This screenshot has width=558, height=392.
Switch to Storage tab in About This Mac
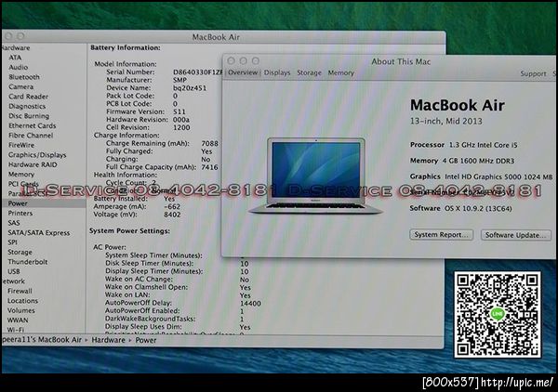pyautogui.click(x=309, y=72)
